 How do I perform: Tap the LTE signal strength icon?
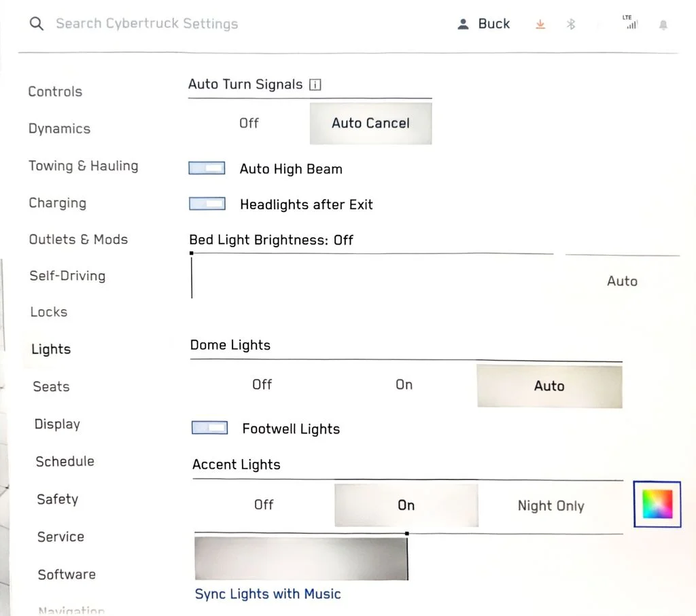630,22
